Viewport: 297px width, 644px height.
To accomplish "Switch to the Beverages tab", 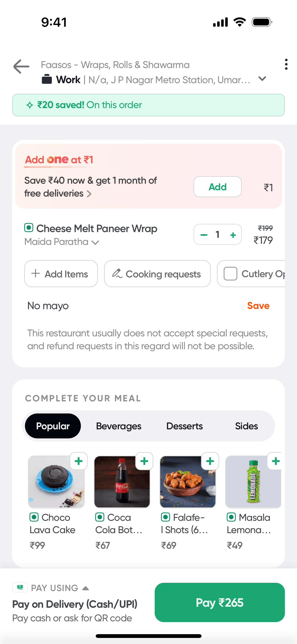I will click(119, 426).
